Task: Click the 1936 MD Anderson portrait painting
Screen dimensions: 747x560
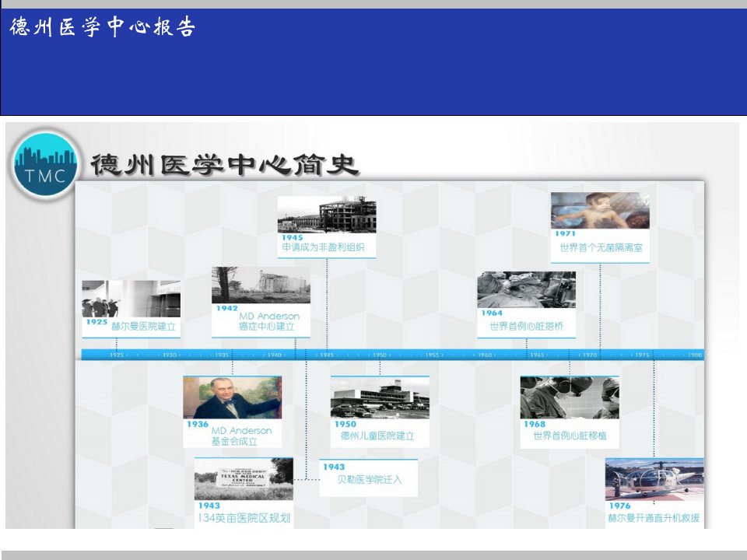Action: [x=233, y=397]
